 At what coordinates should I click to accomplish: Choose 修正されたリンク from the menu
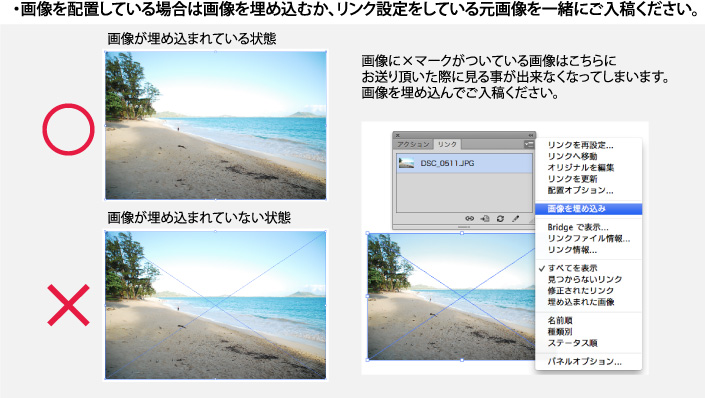580,291
